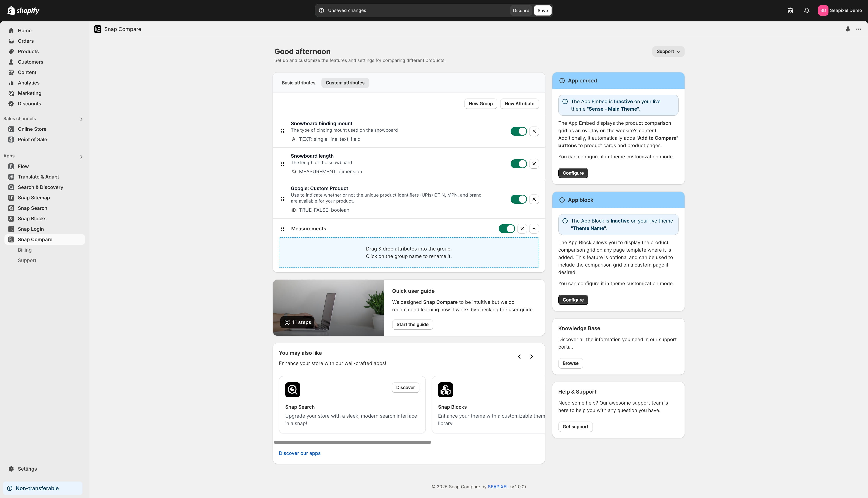Pin the Snap Compare app
868x498 pixels.
click(x=848, y=29)
